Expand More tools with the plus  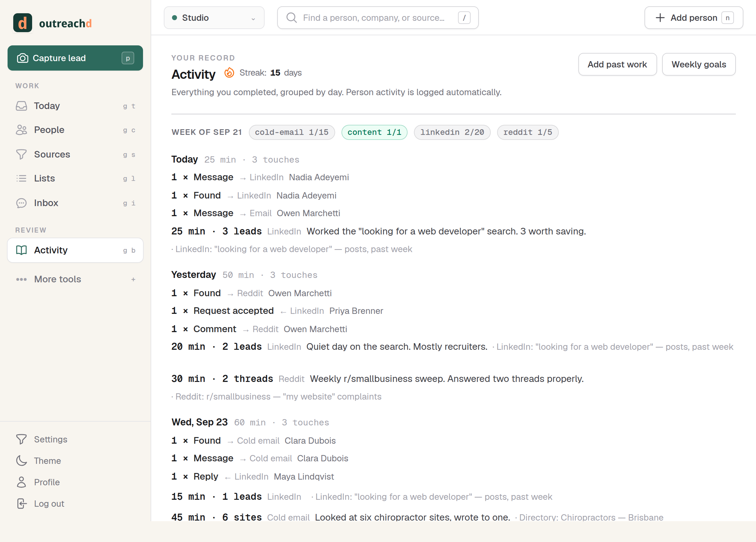tap(133, 280)
